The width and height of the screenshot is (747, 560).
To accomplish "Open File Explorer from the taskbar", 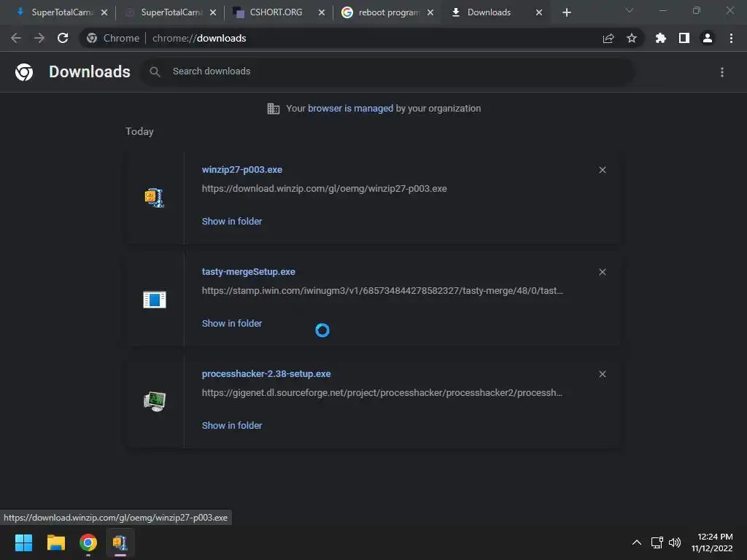I will (55, 542).
